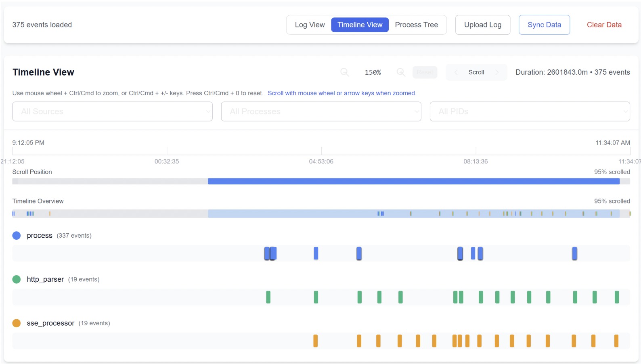Click the 00:32:35 time axis label
The image size is (641, 364).
[x=167, y=161]
